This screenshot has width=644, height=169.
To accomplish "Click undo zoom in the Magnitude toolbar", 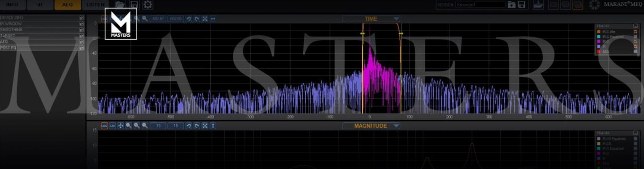I will coord(189,126).
